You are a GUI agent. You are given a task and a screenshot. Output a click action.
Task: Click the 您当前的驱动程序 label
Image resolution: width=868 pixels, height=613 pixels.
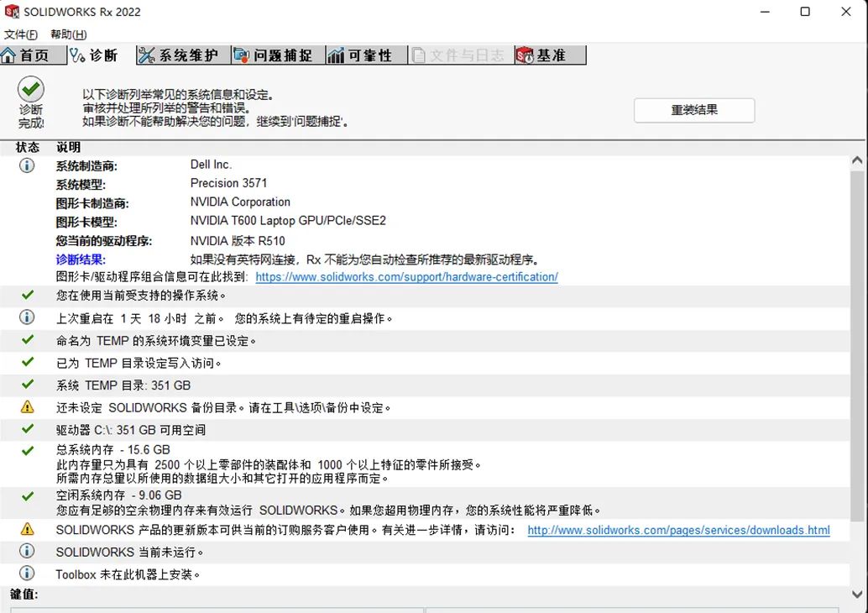tap(104, 242)
